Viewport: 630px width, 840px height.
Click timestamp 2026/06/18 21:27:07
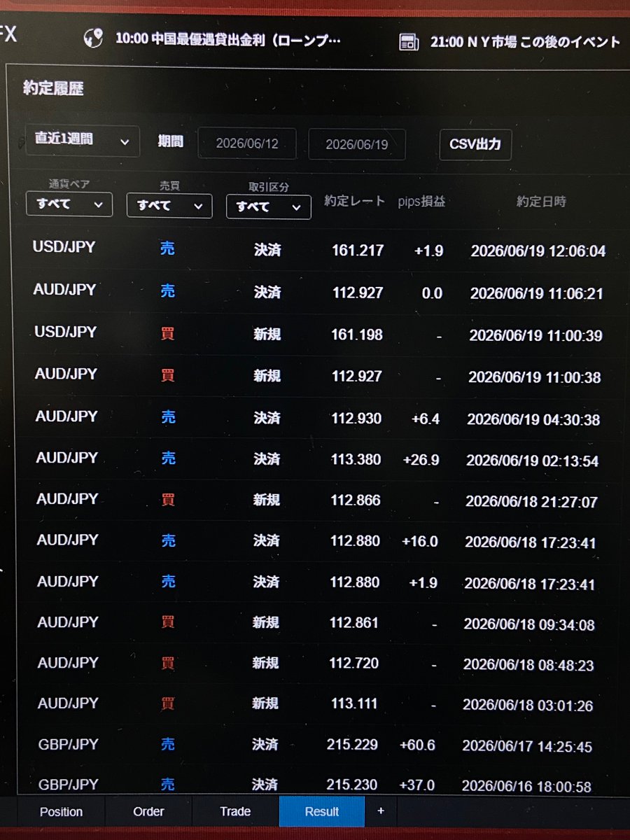click(533, 502)
